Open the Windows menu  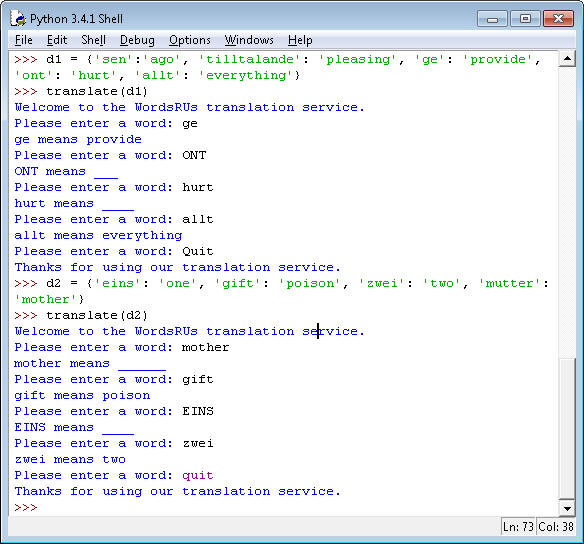click(x=249, y=40)
